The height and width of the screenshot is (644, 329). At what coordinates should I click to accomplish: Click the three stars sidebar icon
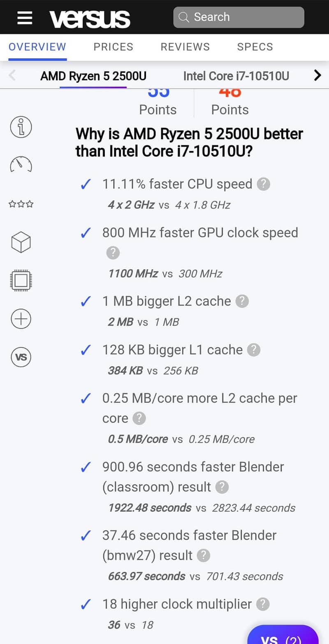point(21,204)
